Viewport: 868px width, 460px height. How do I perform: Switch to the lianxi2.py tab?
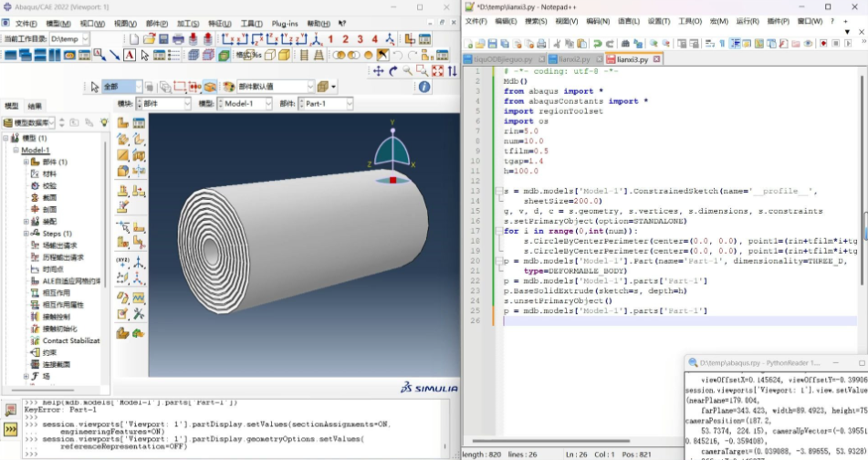pyautogui.click(x=574, y=59)
